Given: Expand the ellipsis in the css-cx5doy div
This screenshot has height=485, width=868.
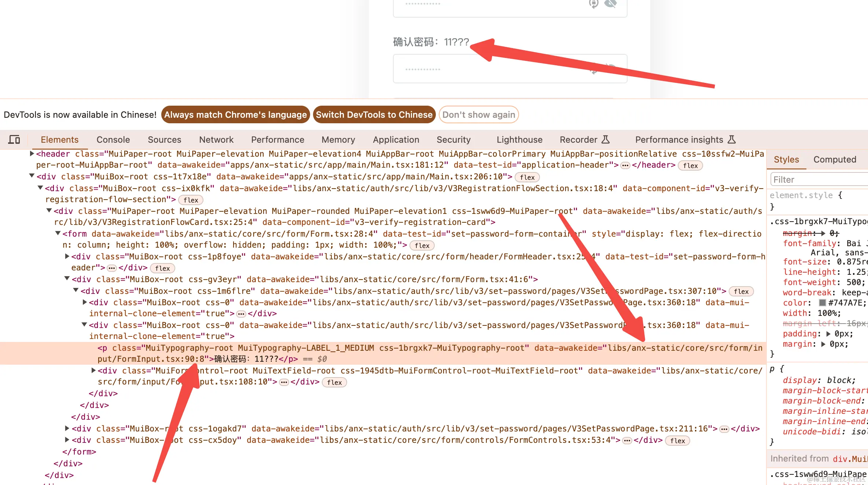Looking at the screenshot, I should pyautogui.click(x=627, y=441).
